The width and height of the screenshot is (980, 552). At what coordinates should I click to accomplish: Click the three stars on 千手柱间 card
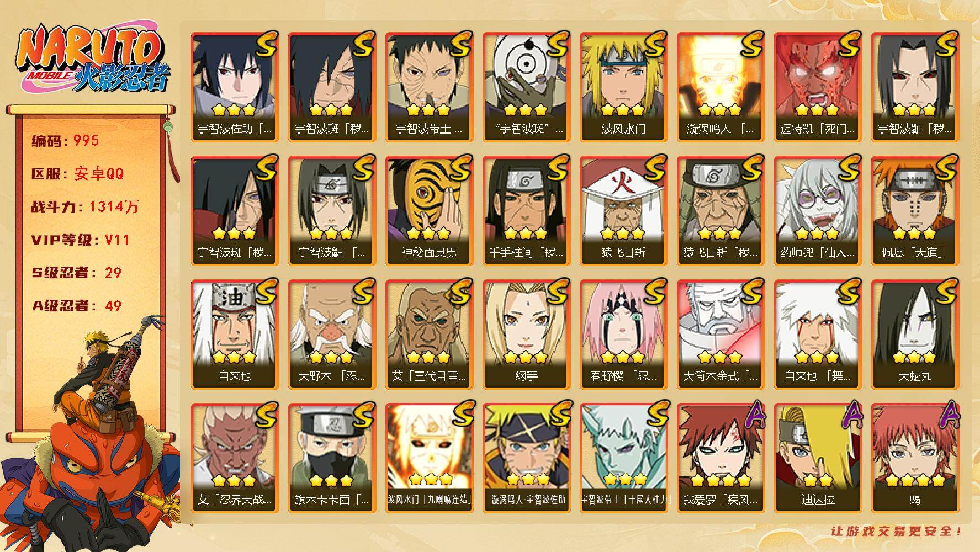coord(526,233)
